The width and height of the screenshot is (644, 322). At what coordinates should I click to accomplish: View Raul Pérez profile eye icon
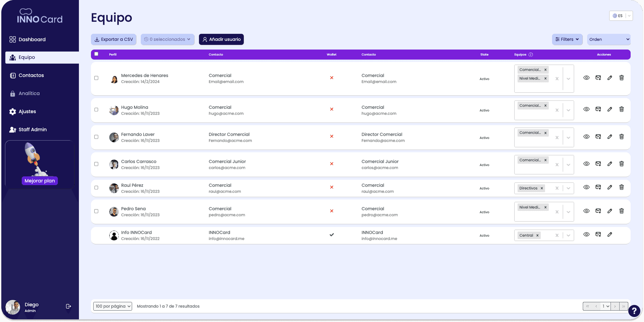(x=586, y=187)
